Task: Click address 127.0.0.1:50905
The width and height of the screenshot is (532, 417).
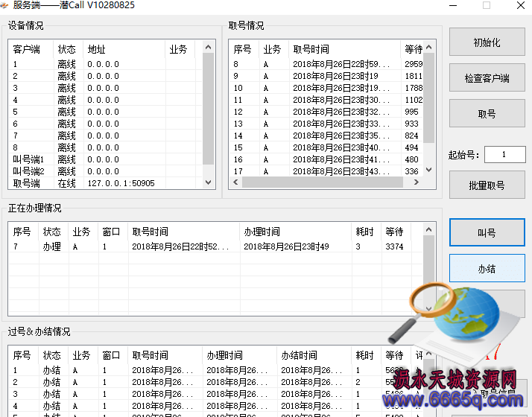Action: tap(121, 183)
